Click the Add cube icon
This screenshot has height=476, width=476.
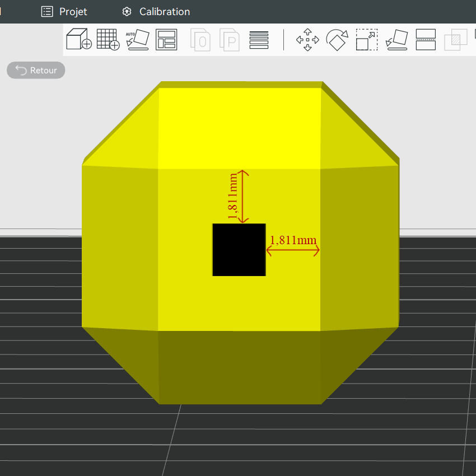coord(78,39)
